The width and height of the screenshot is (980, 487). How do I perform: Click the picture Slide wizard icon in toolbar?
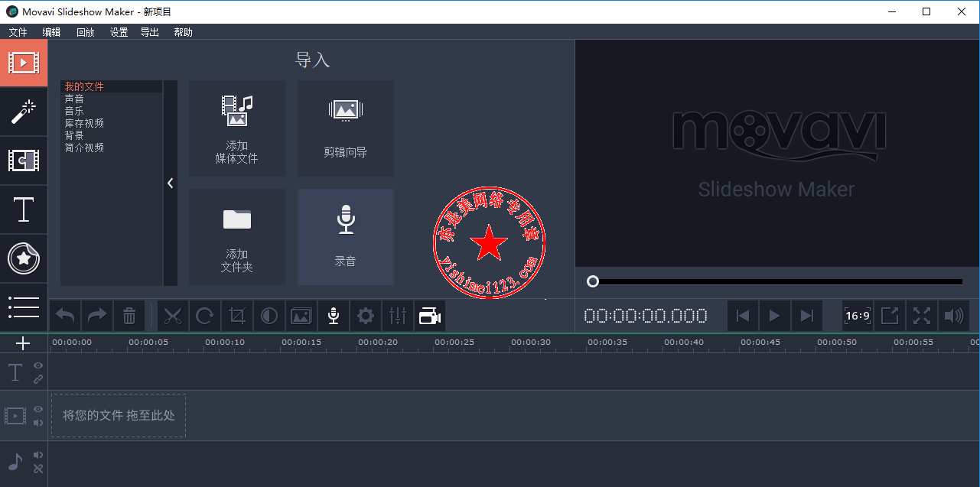click(301, 316)
